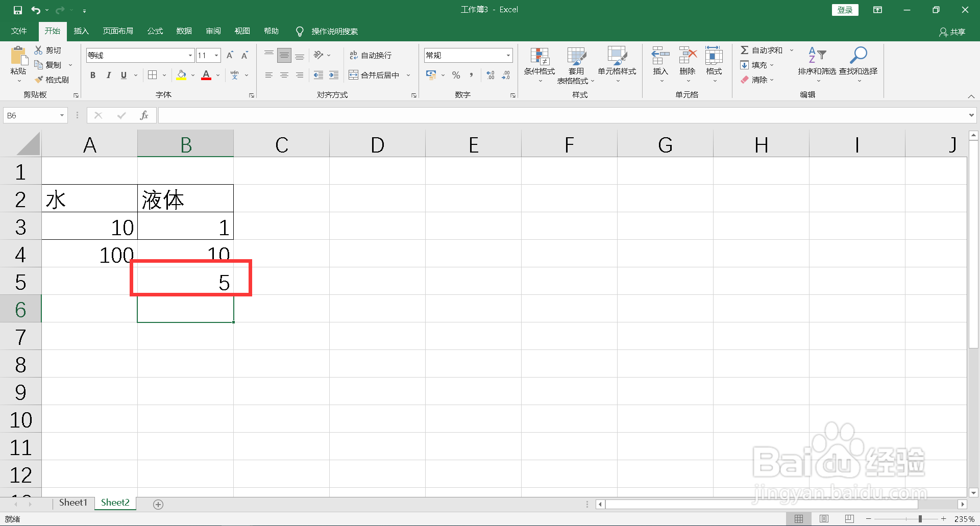Click the increase indent icon

pyautogui.click(x=334, y=75)
